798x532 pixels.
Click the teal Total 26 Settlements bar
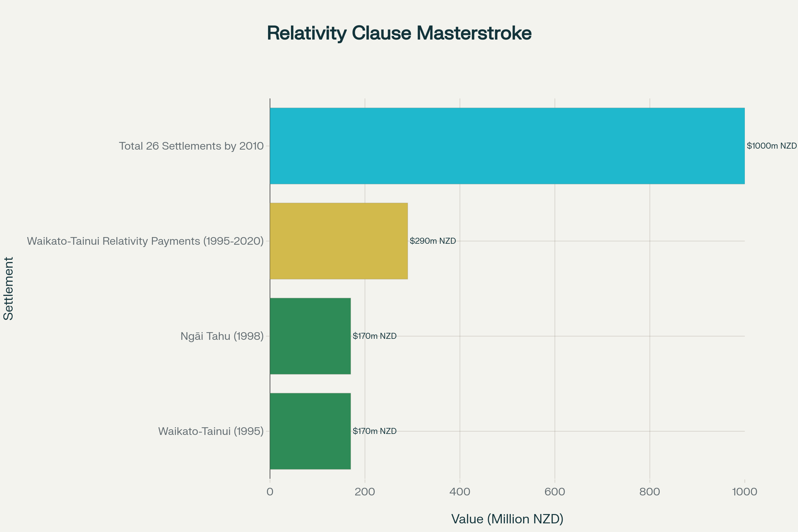(507, 146)
